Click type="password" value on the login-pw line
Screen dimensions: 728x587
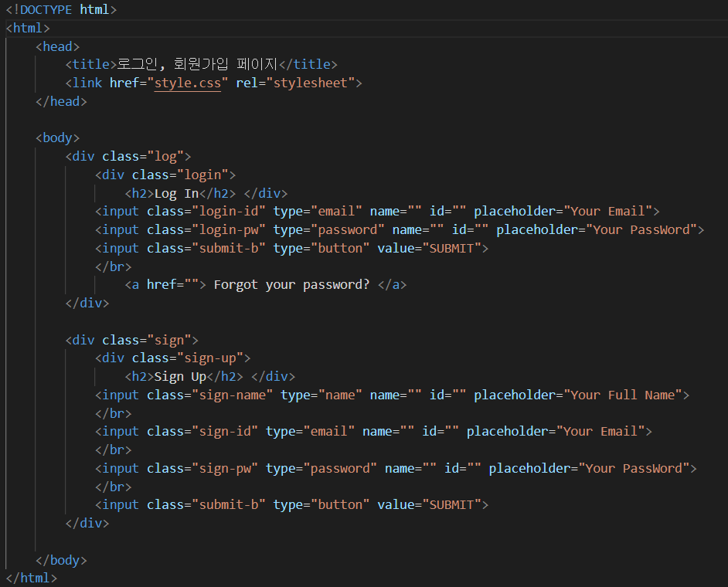point(348,230)
